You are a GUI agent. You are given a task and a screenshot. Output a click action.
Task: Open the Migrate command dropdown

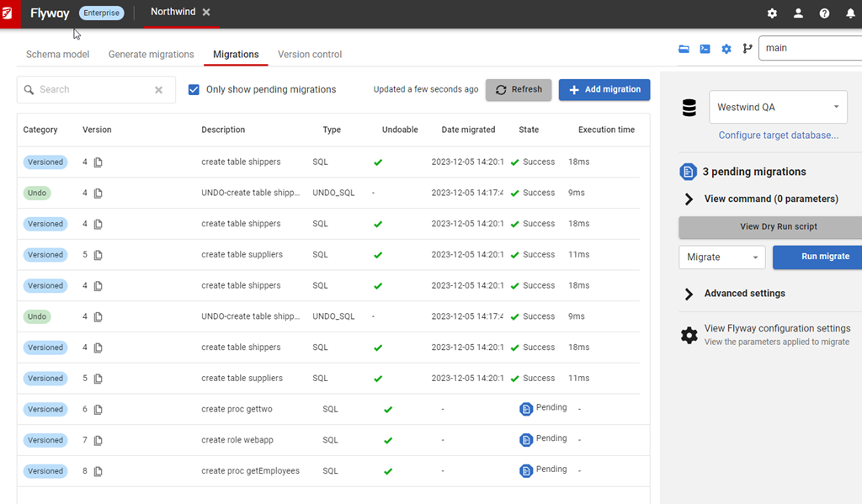coord(721,257)
